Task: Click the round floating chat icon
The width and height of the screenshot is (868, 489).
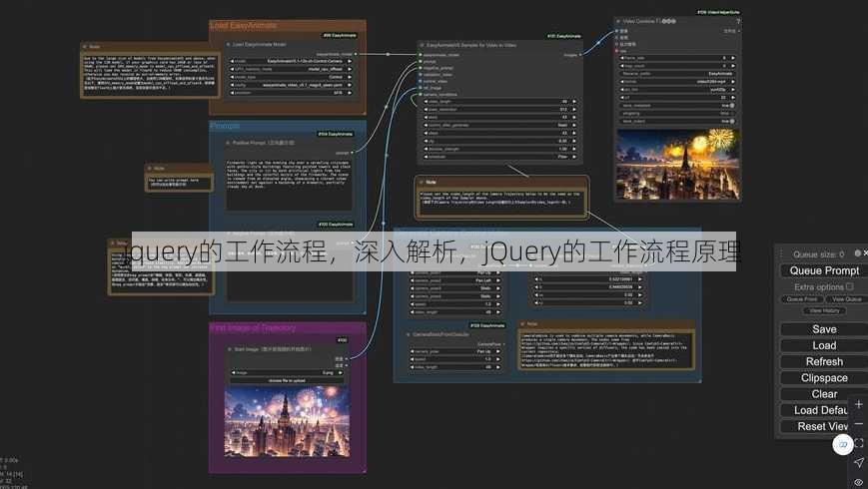Action: click(843, 444)
